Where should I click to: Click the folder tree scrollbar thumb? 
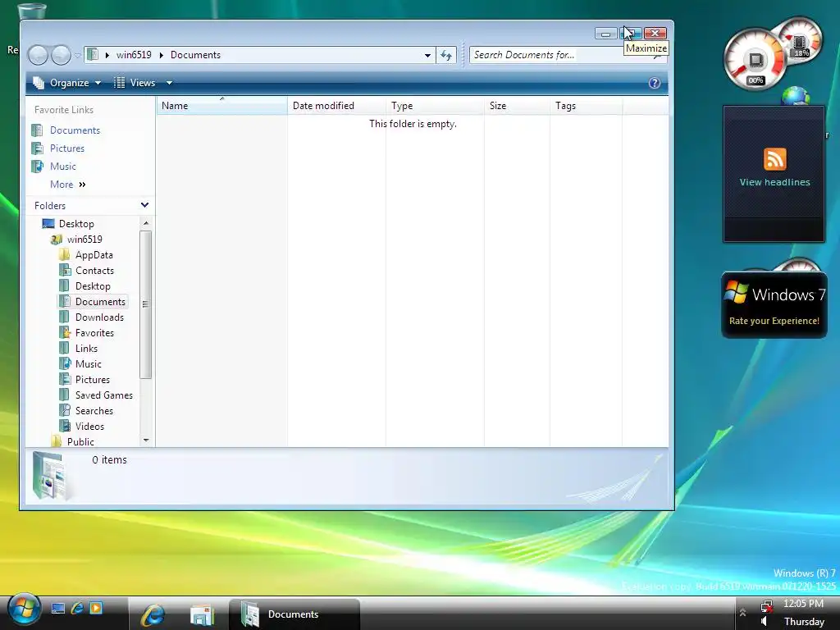146,304
